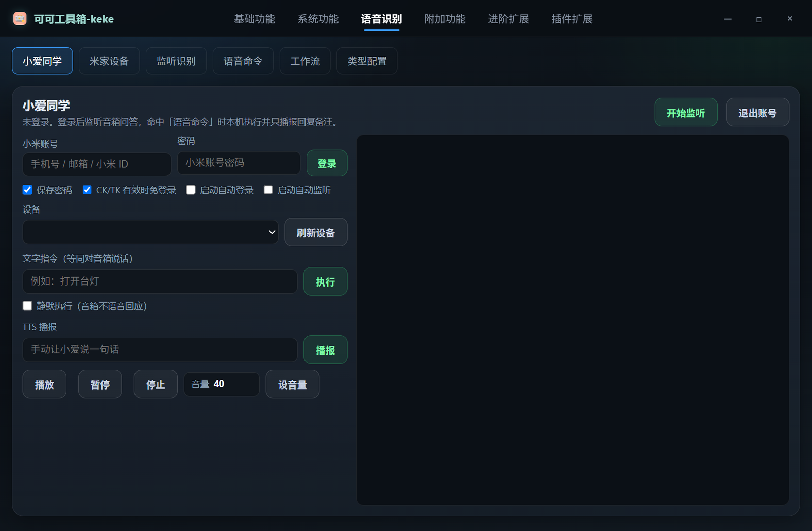This screenshot has width=812, height=531.
Task: Expand the 设备 dropdown list
Action: pyautogui.click(x=150, y=232)
